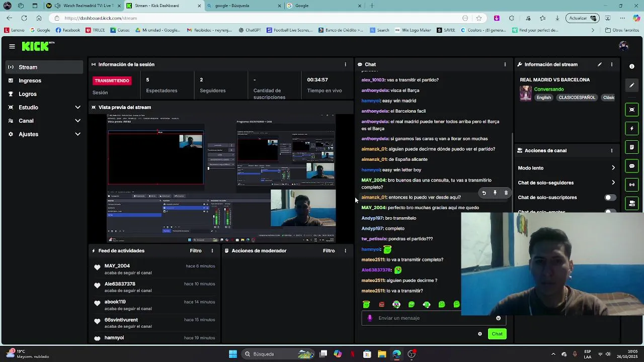Show more bookmarks bar chevron

(x=592, y=30)
